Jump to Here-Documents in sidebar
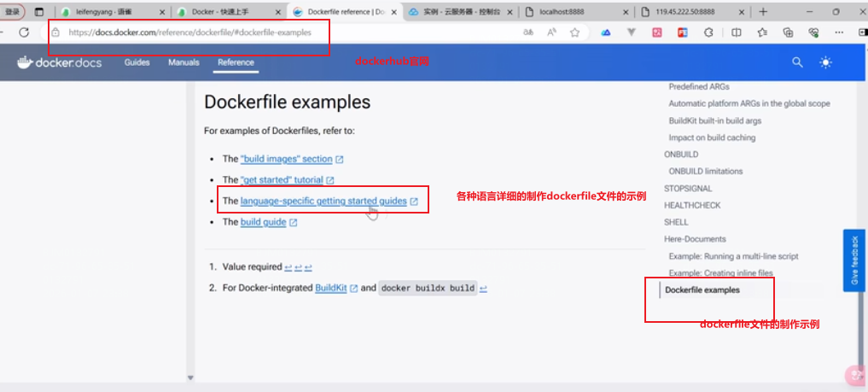This screenshot has width=868, height=392. [695, 239]
